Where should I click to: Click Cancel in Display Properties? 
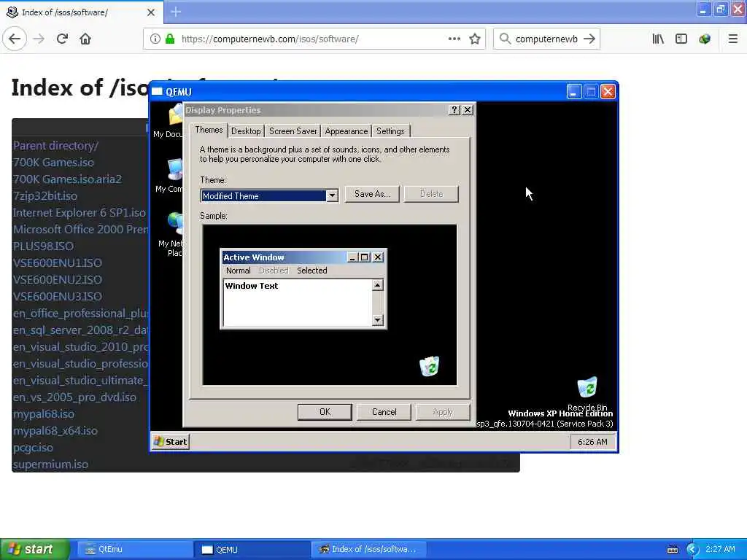pyautogui.click(x=384, y=412)
